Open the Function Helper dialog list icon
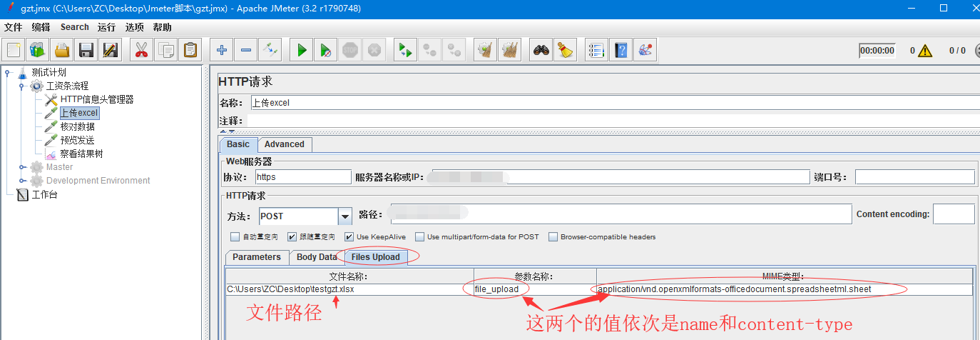Viewport: 980px width, 340px height. pyautogui.click(x=596, y=50)
